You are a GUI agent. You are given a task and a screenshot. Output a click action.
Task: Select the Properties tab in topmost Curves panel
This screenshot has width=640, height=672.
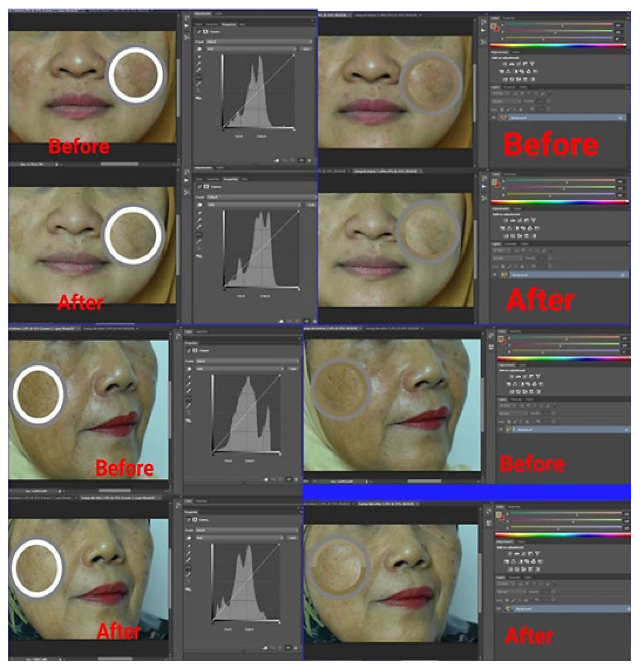click(x=228, y=25)
